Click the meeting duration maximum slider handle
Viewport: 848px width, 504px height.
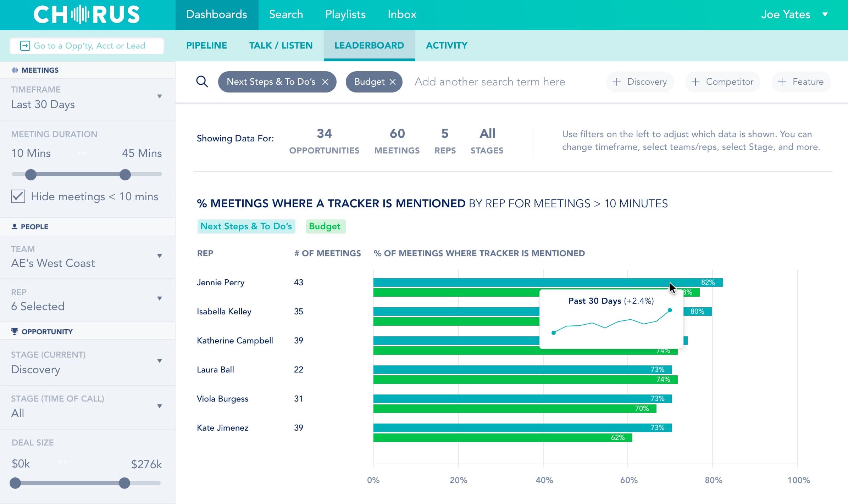(x=125, y=174)
